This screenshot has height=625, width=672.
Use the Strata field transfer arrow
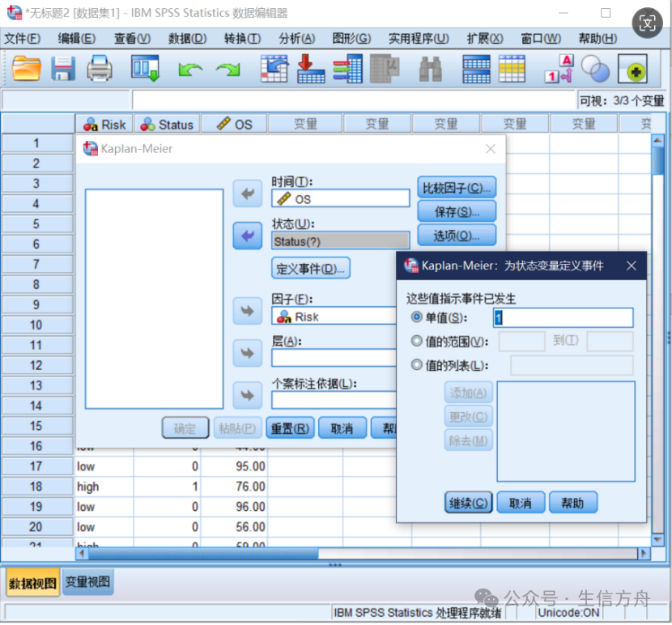point(247,353)
